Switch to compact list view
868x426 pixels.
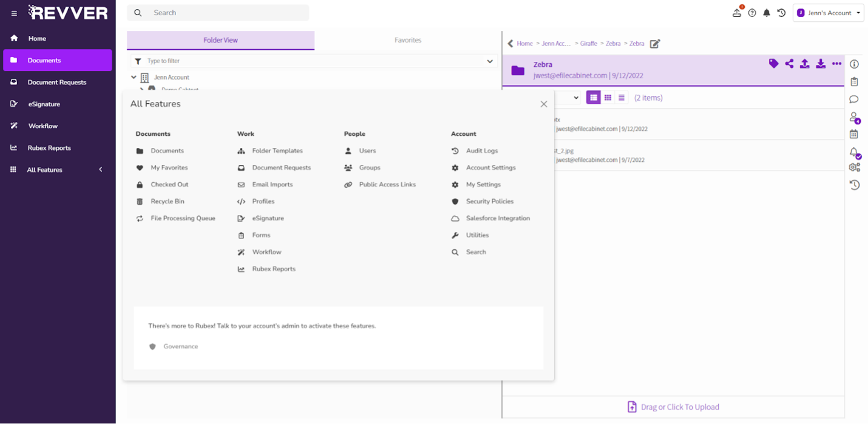(622, 98)
